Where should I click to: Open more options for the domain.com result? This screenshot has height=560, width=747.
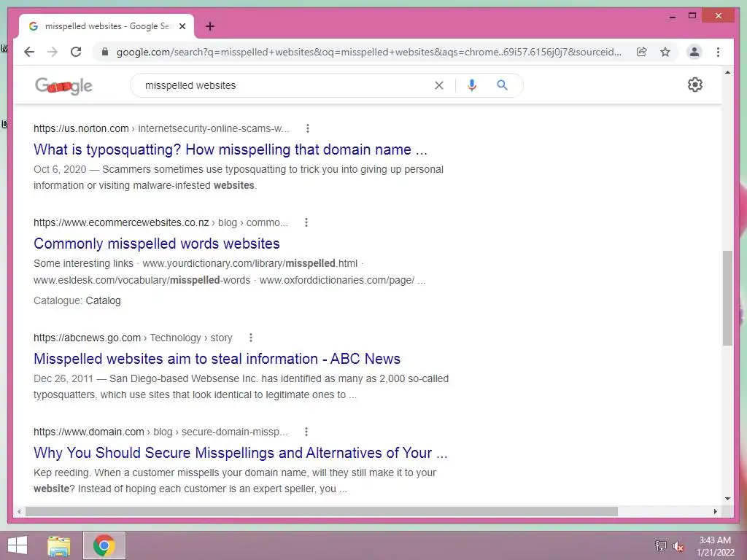(x=306, y=432)
